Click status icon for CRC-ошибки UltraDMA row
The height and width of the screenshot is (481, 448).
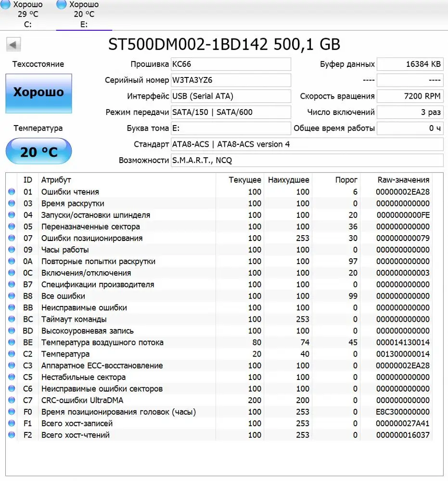[x=12, y=400]
